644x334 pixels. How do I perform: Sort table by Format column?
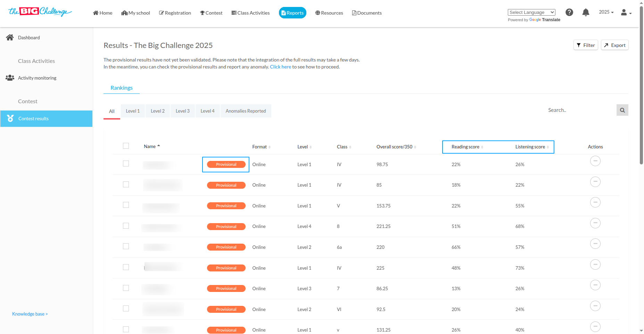[x=261, y=147]
